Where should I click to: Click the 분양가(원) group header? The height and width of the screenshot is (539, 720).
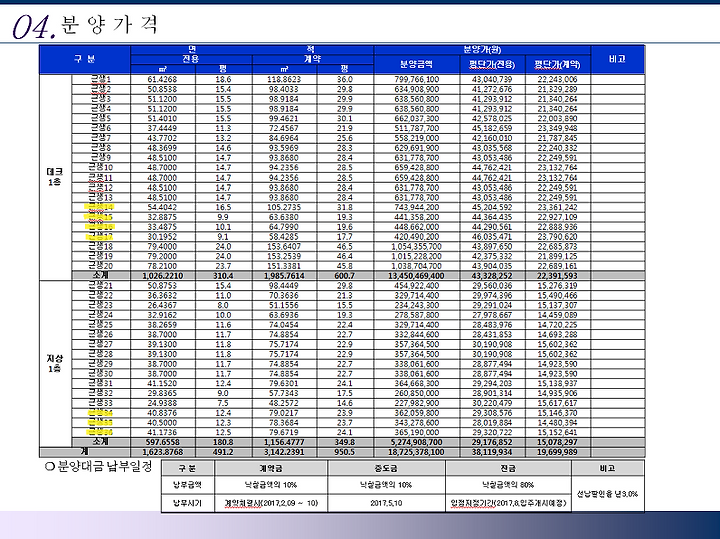(482, 50)
